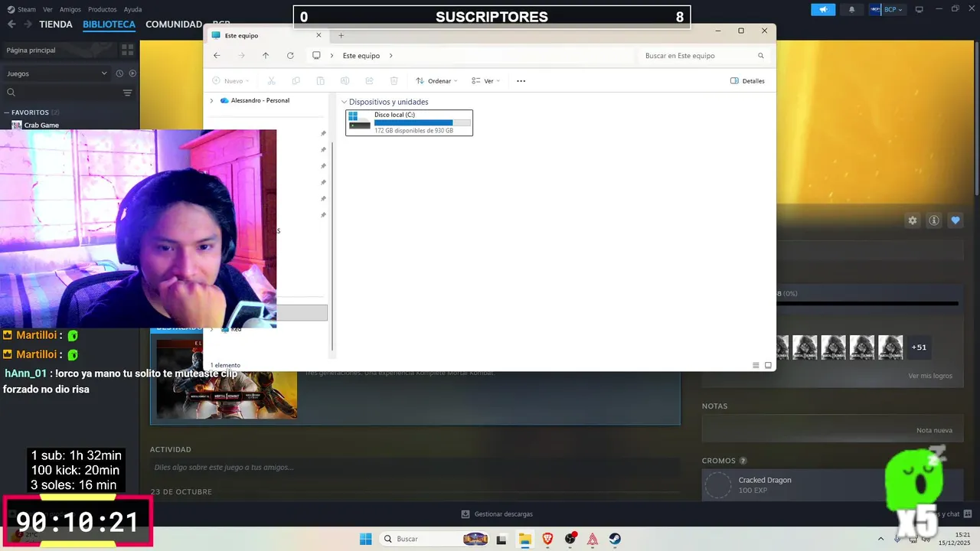980x551 pixels.
Task: Refresh the Este equipo view
Action: [290, 56]
